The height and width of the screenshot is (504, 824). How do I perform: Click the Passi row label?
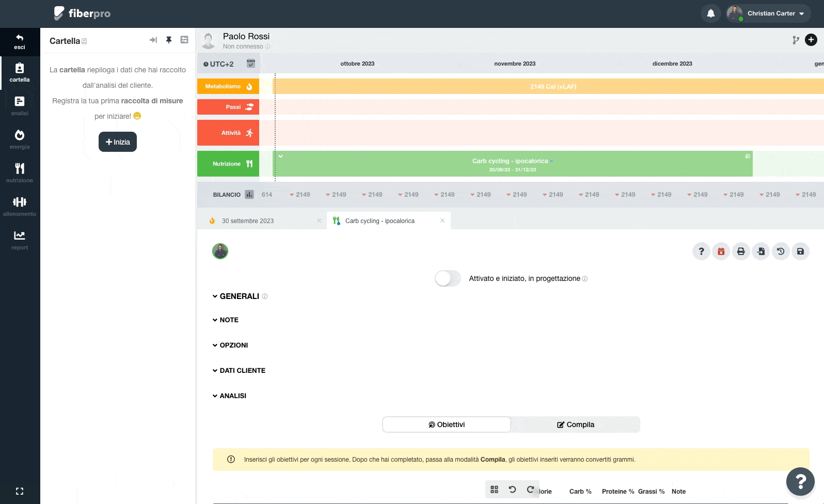[228, 107]
